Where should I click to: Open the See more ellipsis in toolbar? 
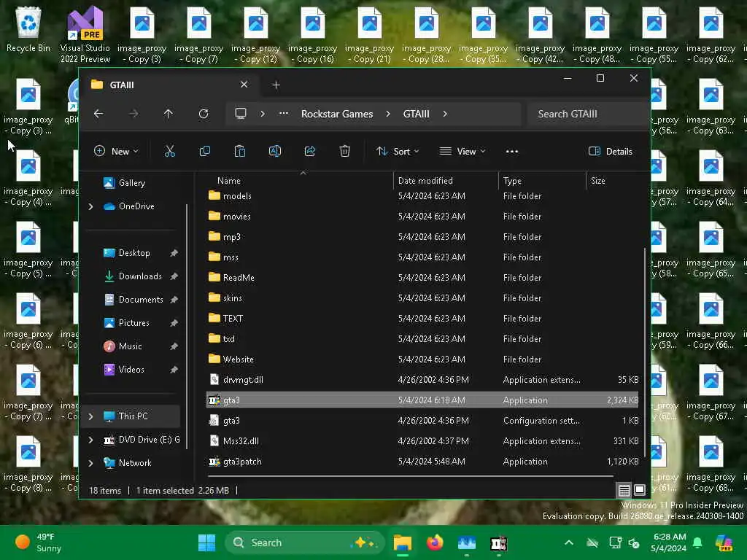[x=511, y=152]
